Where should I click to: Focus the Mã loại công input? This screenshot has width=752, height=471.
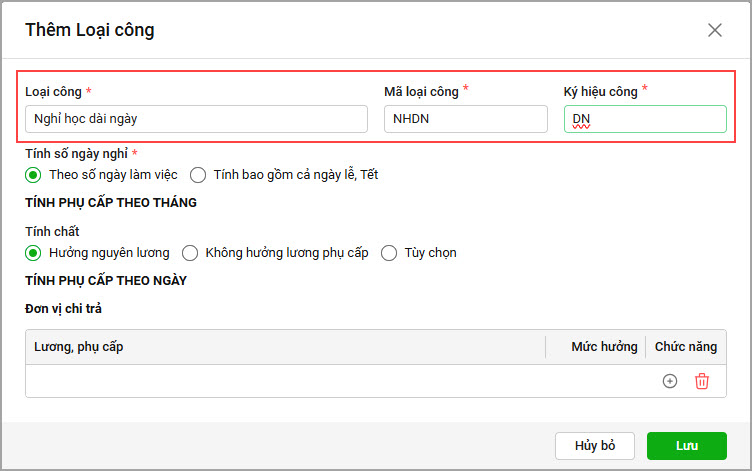(465, 119)
